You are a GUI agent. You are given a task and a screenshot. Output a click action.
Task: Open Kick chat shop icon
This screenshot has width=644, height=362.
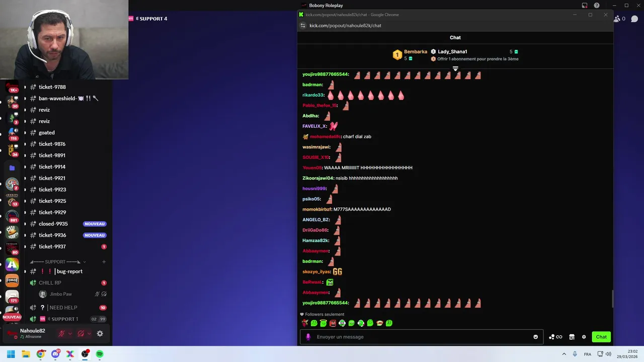point(572,337)
